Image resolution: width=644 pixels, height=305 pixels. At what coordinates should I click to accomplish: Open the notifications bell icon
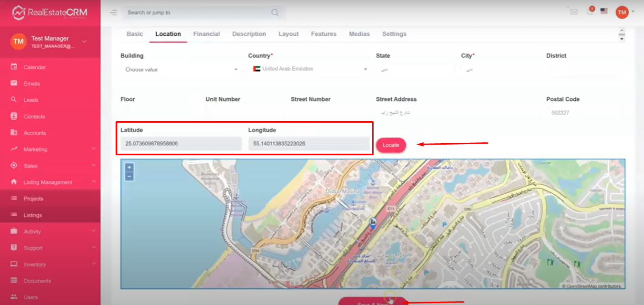[x=590, y=11]
